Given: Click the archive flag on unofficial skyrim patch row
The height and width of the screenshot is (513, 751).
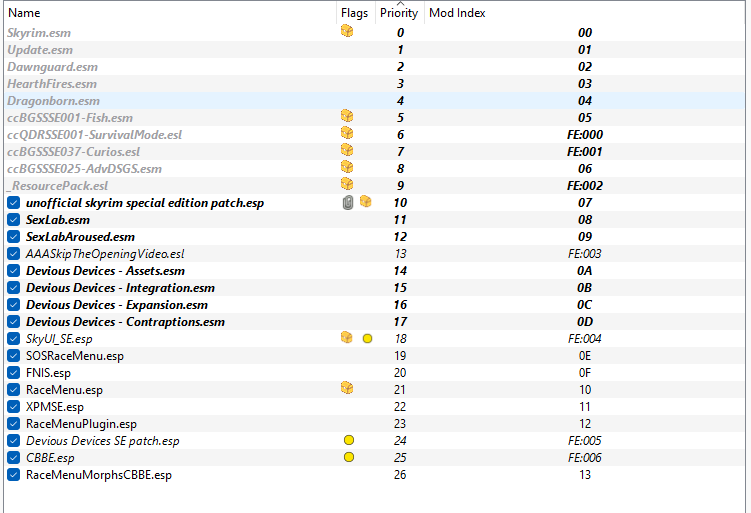Looking at the screenshot, I should 366,202.
